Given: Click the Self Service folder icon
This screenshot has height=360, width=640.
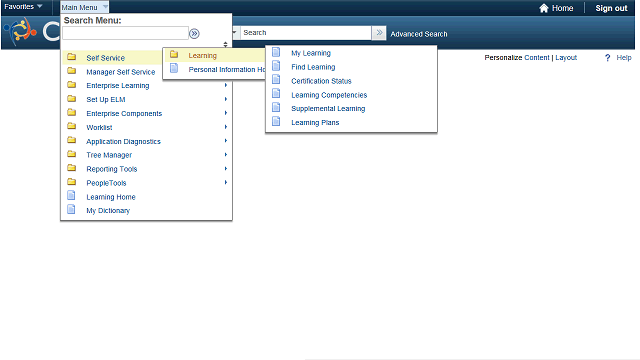Looking at the screenshot, I should [x=71, y=57].
